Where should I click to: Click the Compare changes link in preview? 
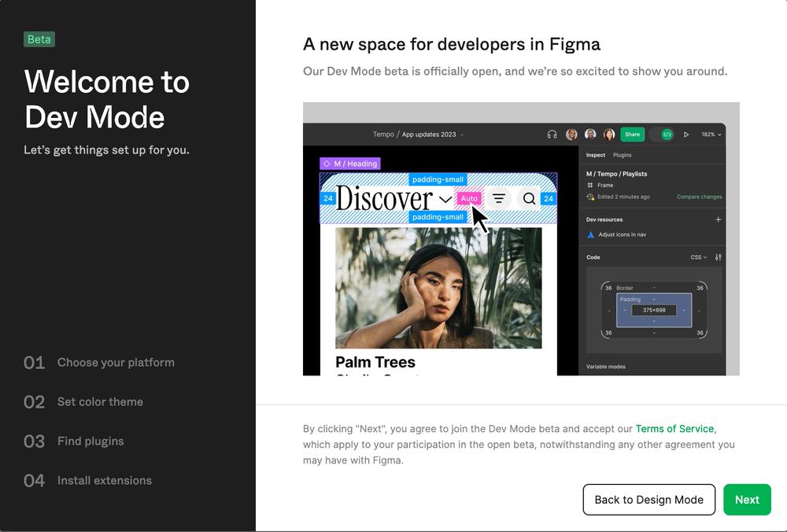[x=699, y=197]
